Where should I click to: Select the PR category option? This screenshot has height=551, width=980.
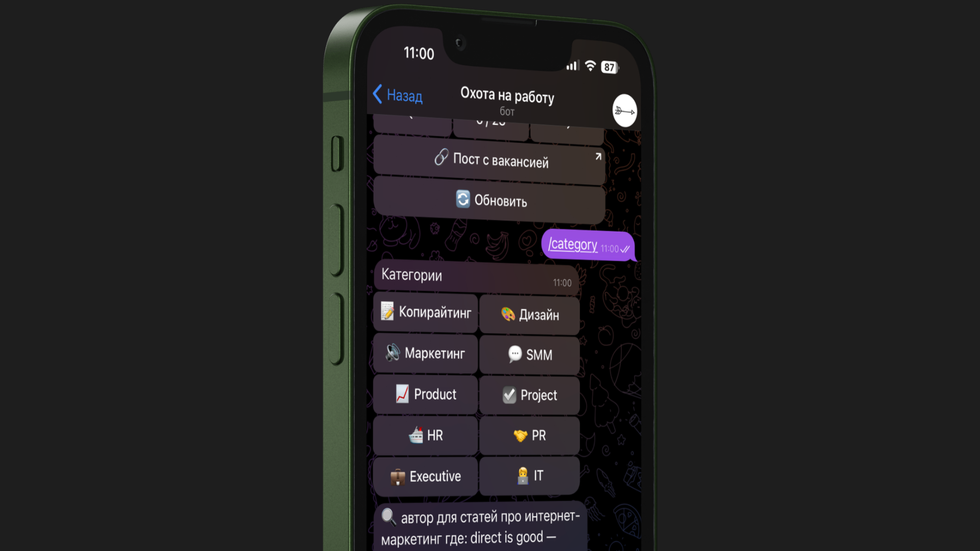point(531,434)
